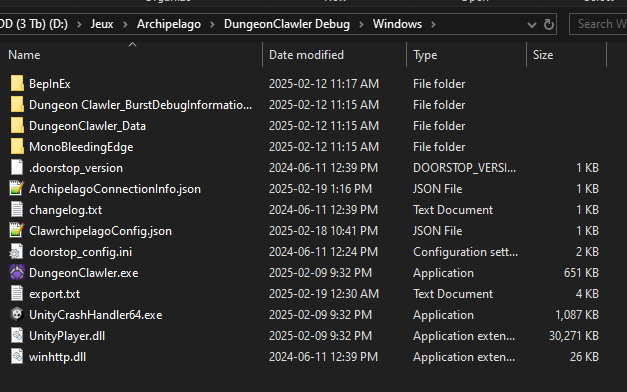
Task: Click the 651 KB size value
Action: click(581, 273)
